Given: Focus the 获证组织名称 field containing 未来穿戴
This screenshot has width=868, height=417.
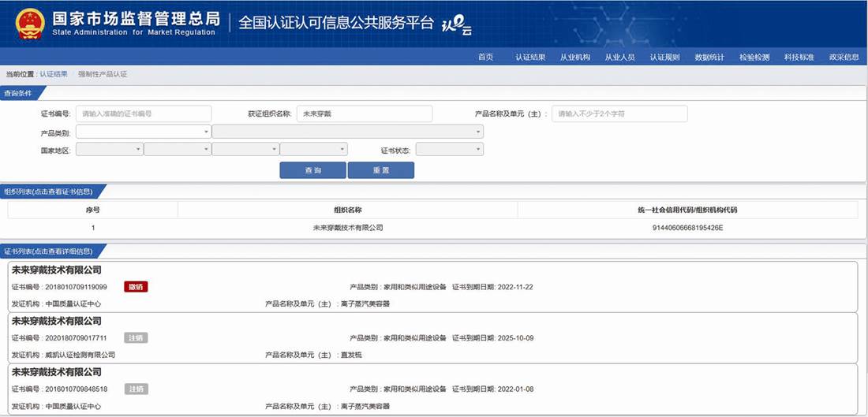Looking at the screenshot, I should click(x=365, y=114).
